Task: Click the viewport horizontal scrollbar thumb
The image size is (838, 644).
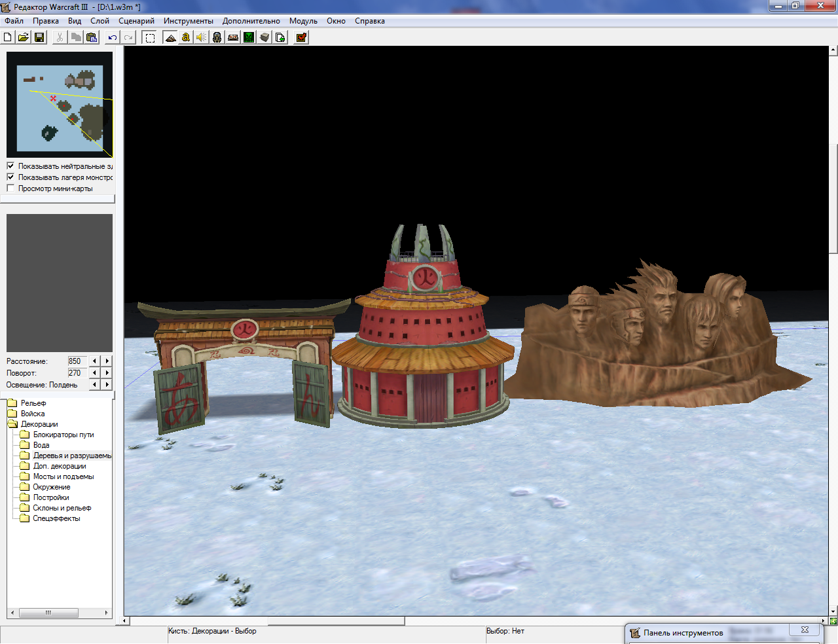Action: [337, 620]
